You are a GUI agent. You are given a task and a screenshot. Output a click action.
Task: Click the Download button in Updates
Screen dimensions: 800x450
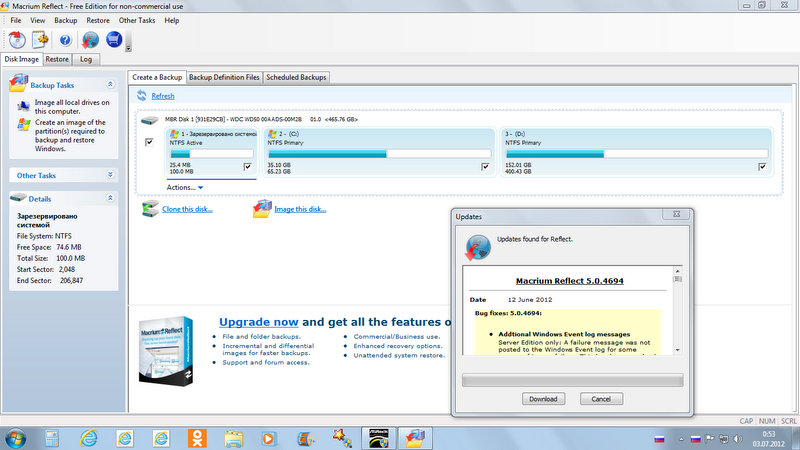pos(543,399)
